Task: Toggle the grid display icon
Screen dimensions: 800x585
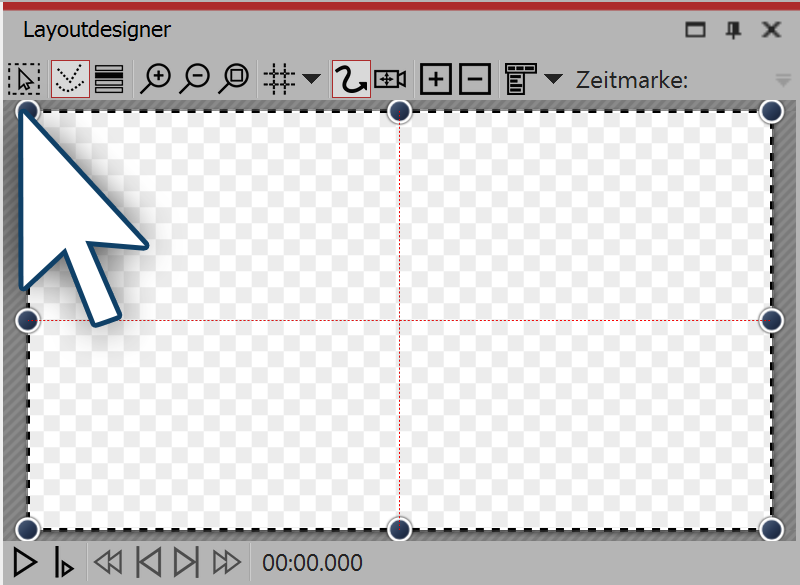Action: 278,78
